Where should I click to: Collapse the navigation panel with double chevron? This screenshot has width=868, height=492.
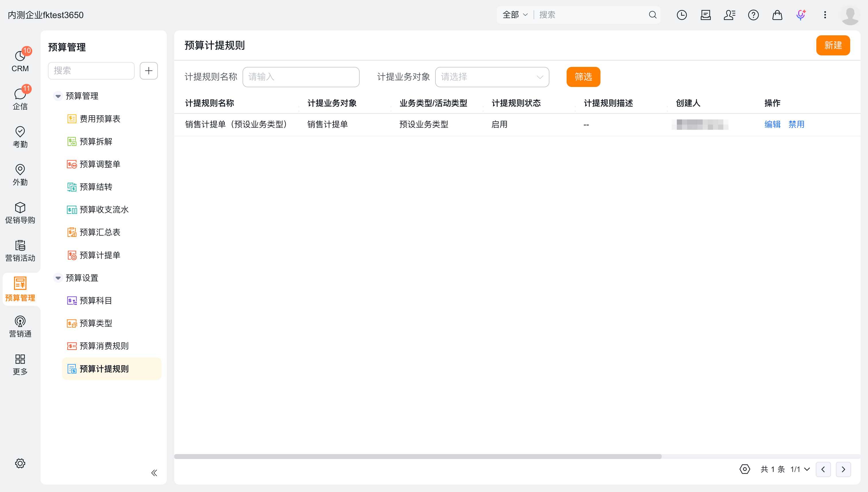point(154,473)
